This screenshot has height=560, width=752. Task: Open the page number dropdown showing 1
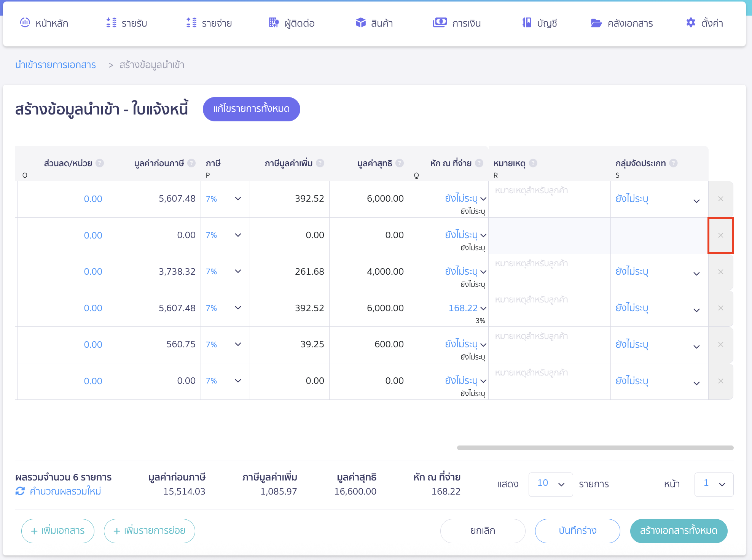(x=714, y=484)
